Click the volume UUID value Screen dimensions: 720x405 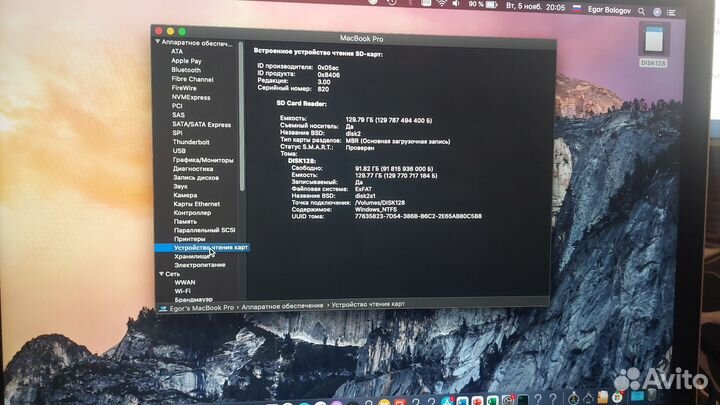click(x=418, y=216)
